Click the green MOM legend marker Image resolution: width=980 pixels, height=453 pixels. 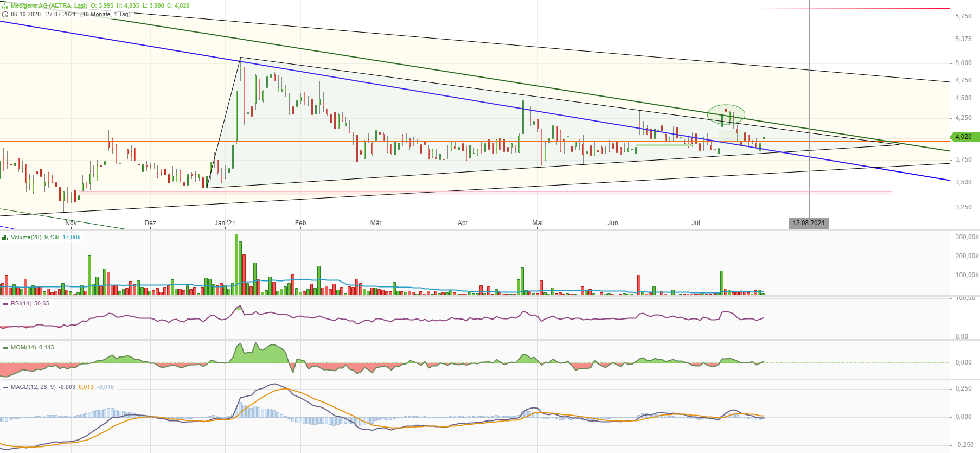click(x=5, y=348)
